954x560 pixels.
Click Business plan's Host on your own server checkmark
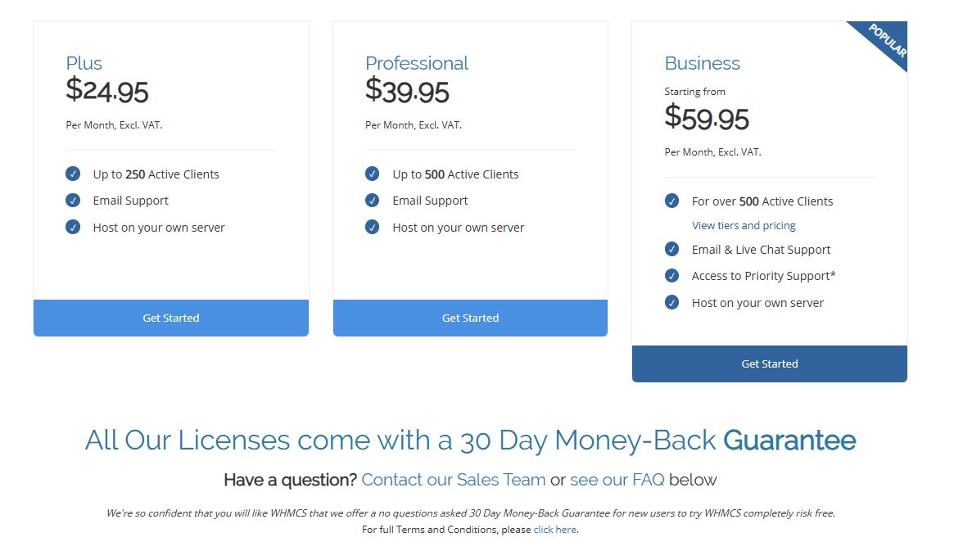pos(672,302)
